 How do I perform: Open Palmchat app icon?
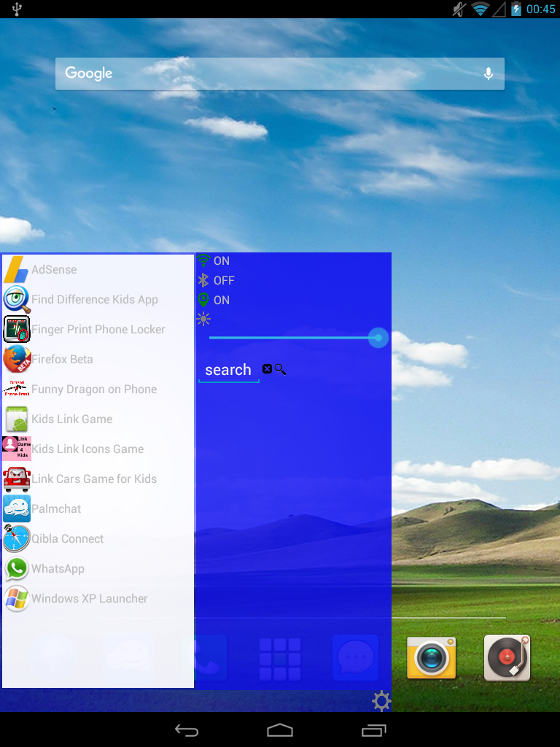click(x=17, y=508)
